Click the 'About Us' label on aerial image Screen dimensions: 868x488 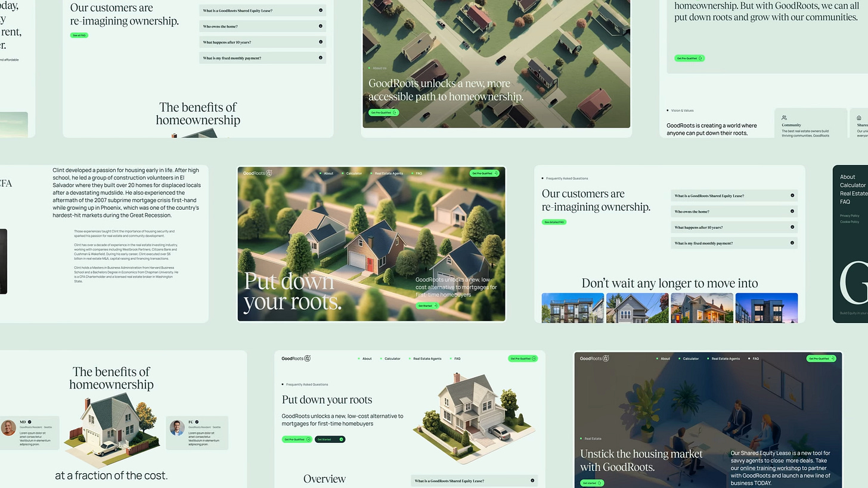379,68
